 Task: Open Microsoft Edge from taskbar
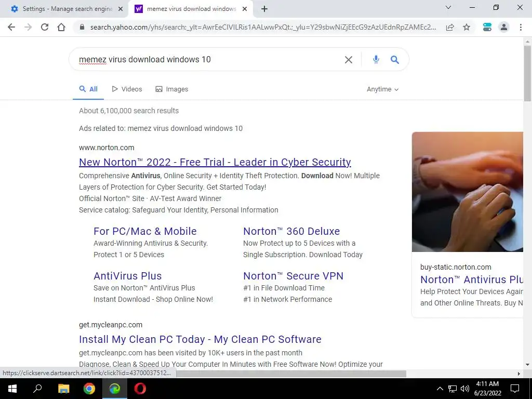pos(115,389)
